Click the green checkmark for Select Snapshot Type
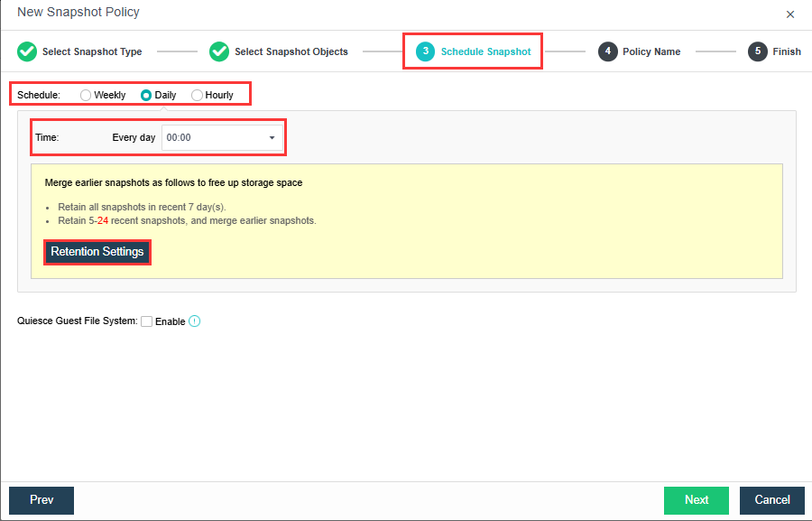This screenshot has height=521, width=812. coord(27,51)
